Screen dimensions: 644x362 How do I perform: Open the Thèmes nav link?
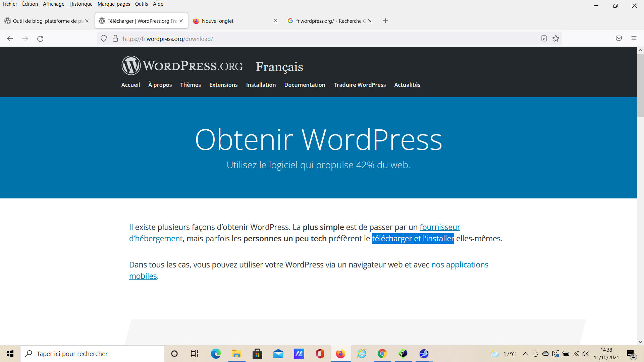tap(191, 85)
